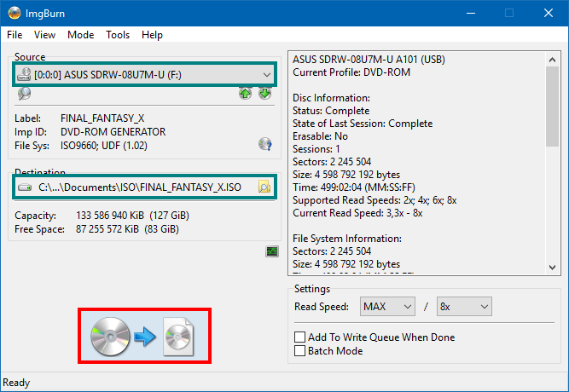Minimize the ImgBurn window
569x392 pixels.
click(x=471, y=13)
